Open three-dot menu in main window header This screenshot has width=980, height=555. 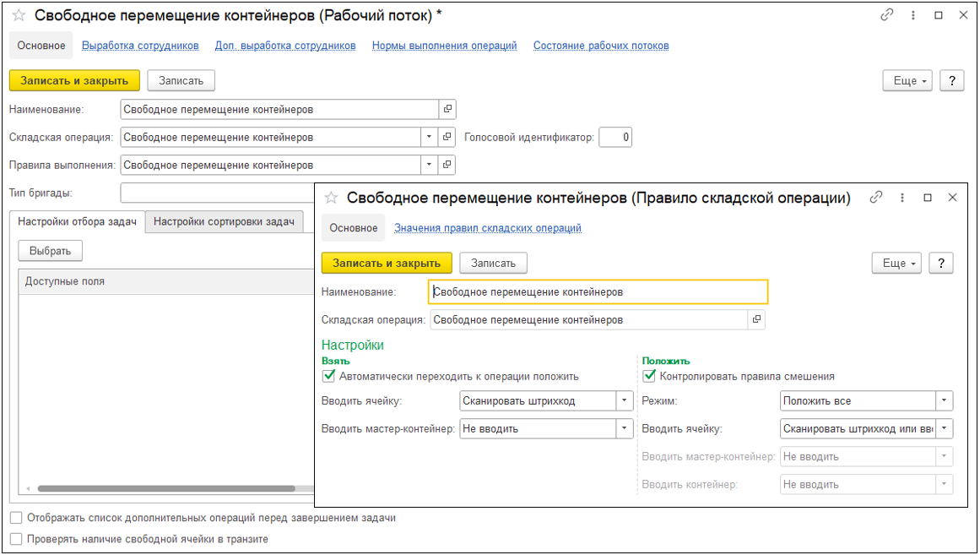click(913, 16)
